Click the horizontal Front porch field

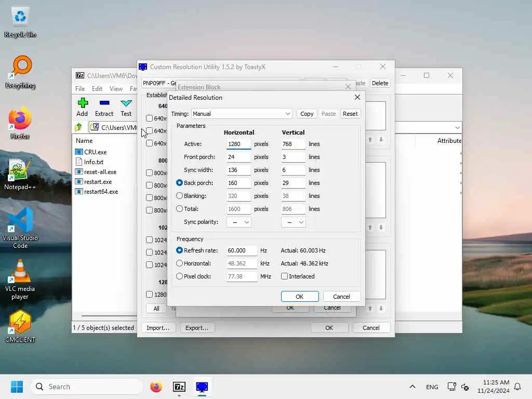click(239, 157)
